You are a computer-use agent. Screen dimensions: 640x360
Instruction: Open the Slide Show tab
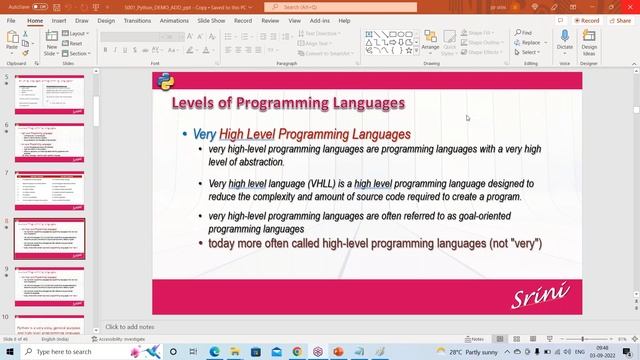[x=211, y=21]
